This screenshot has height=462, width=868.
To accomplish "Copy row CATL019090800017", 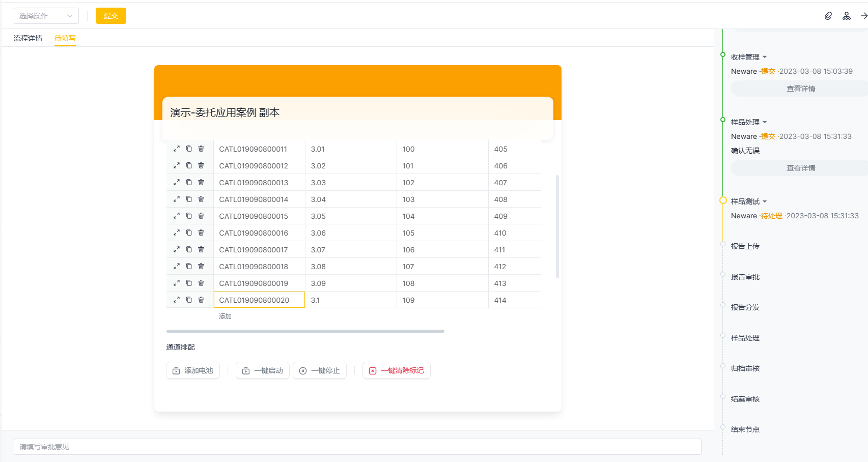I will pos(189,249).
